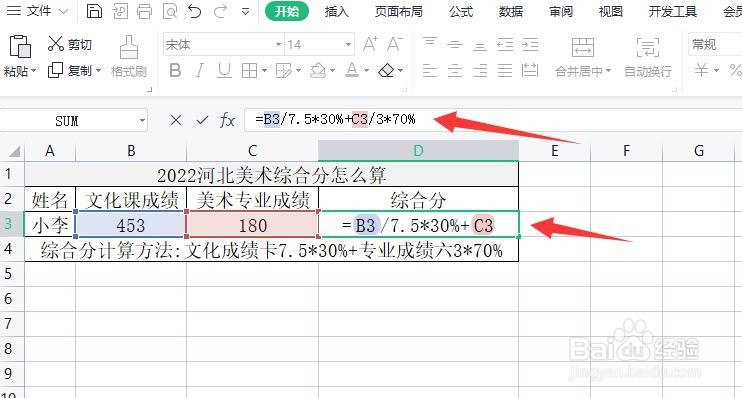Click the title cell 2022河北美术综合分怎么算
The height and width of the screenshot is (398, 742).
tap(272, 175)
